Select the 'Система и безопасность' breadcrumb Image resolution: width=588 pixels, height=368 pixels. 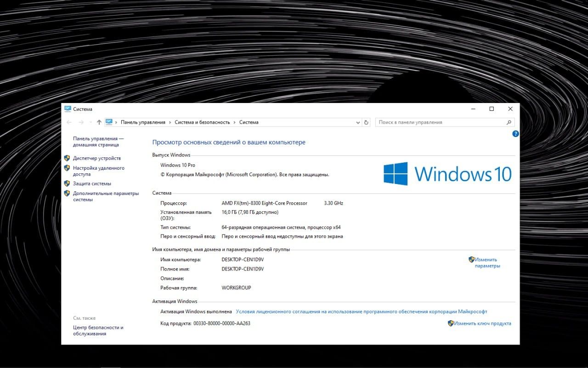click(x=202, y=122)
